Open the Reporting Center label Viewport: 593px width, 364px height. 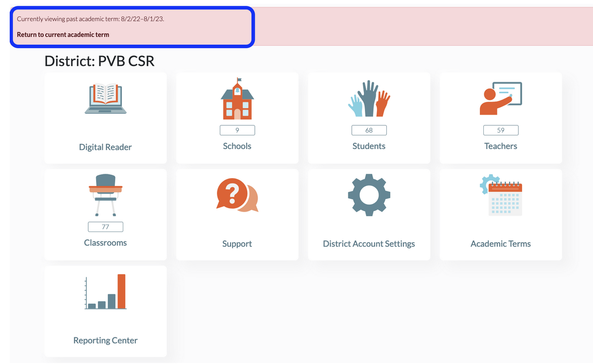[x=105, y=341]
